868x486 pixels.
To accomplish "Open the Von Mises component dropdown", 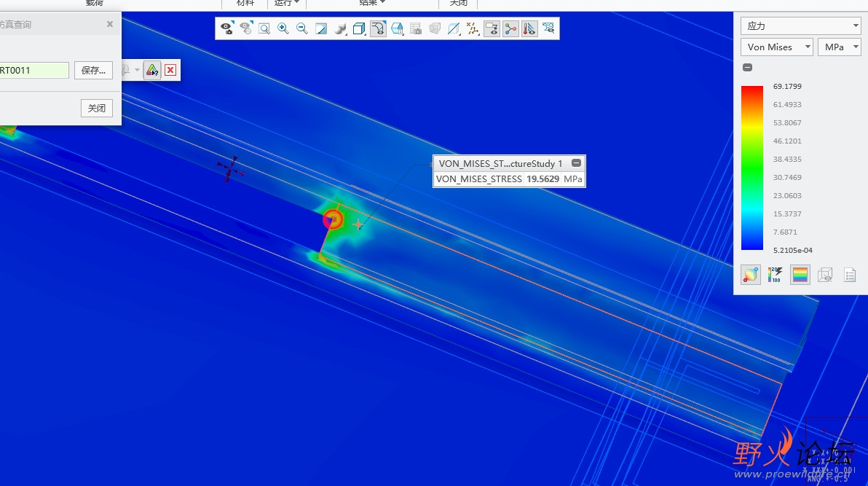I will 777,47.
